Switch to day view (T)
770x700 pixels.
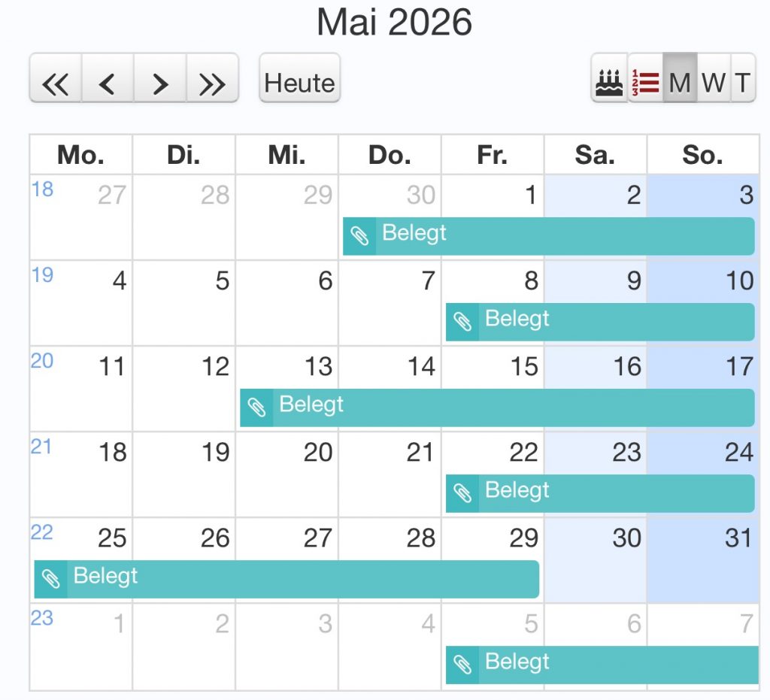tap(742, 79)
